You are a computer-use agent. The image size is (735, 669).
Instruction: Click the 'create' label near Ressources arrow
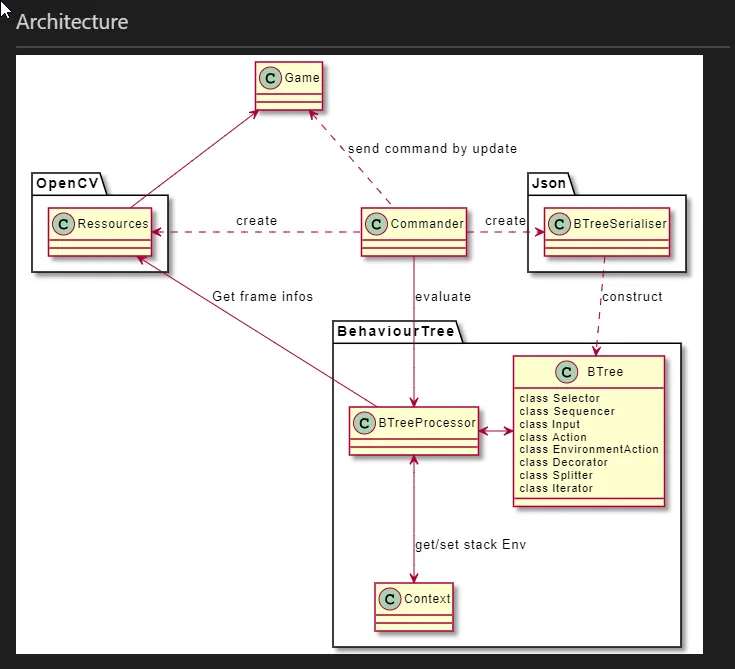[256, 221]
